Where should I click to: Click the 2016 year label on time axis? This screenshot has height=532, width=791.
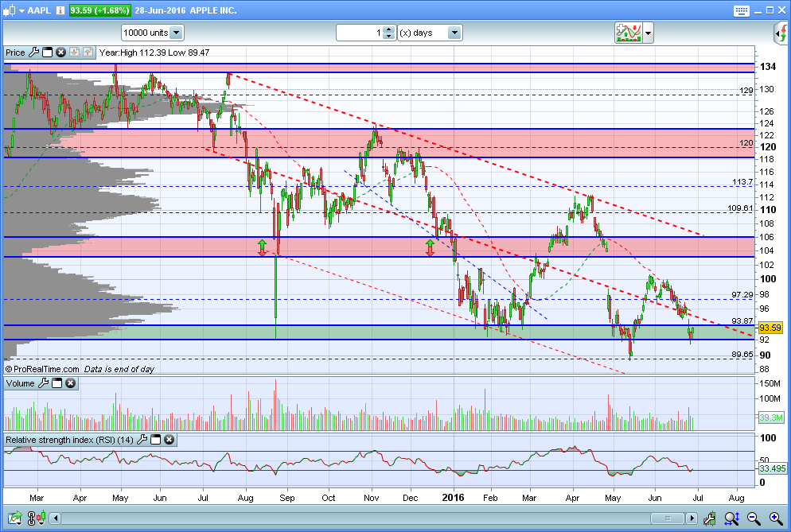[x=453, y=498]
